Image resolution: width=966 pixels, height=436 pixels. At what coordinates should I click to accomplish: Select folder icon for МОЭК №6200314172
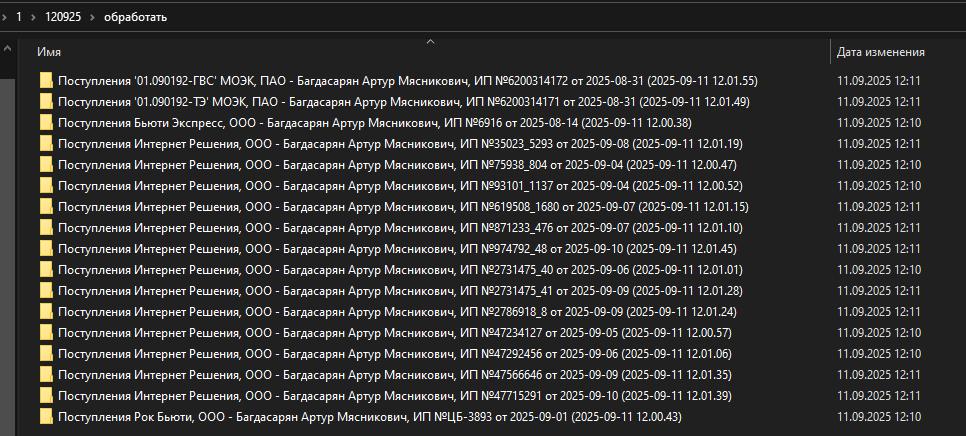point(46,81)
